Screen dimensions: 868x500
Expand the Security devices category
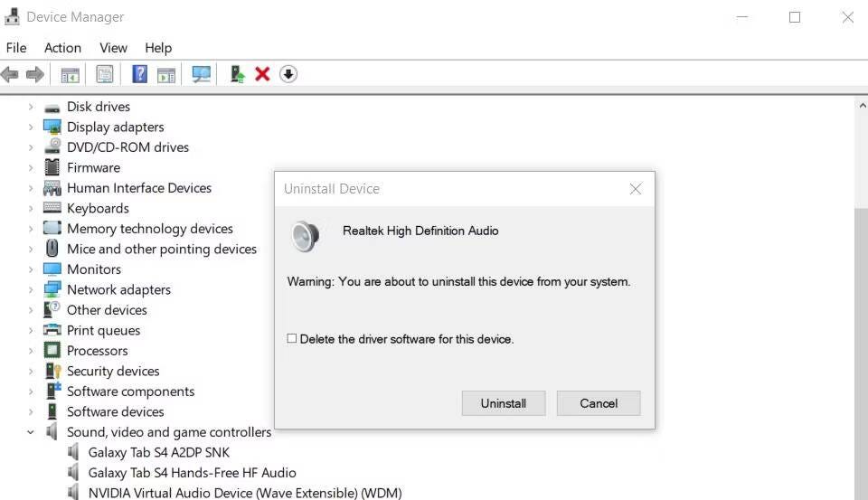pyautogui.click(x=31, y=371)
